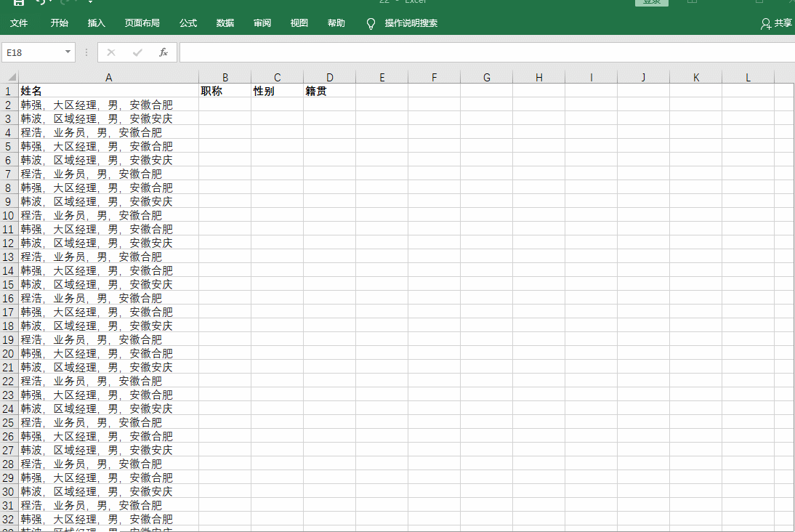Click the 登录 (Sign in) button
Screen dimensions: 795x532
click(651, 2)
